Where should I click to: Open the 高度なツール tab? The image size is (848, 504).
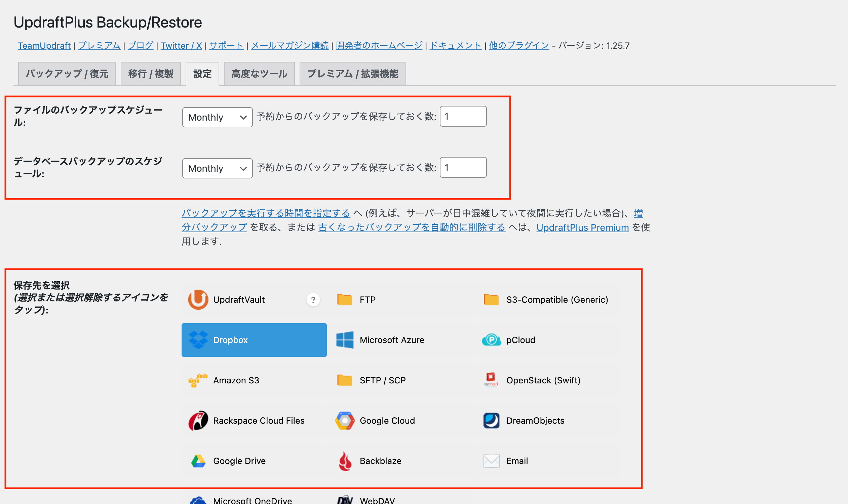(259, 73)
